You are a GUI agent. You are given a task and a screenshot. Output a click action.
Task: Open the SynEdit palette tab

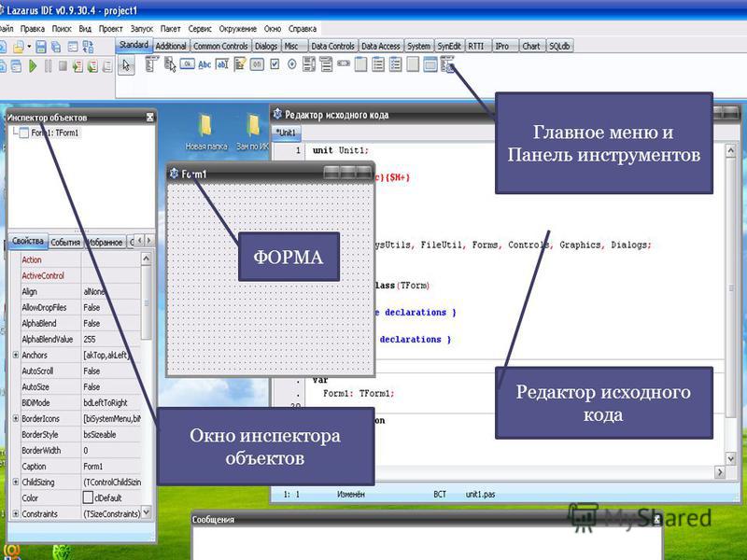[449, 46]
